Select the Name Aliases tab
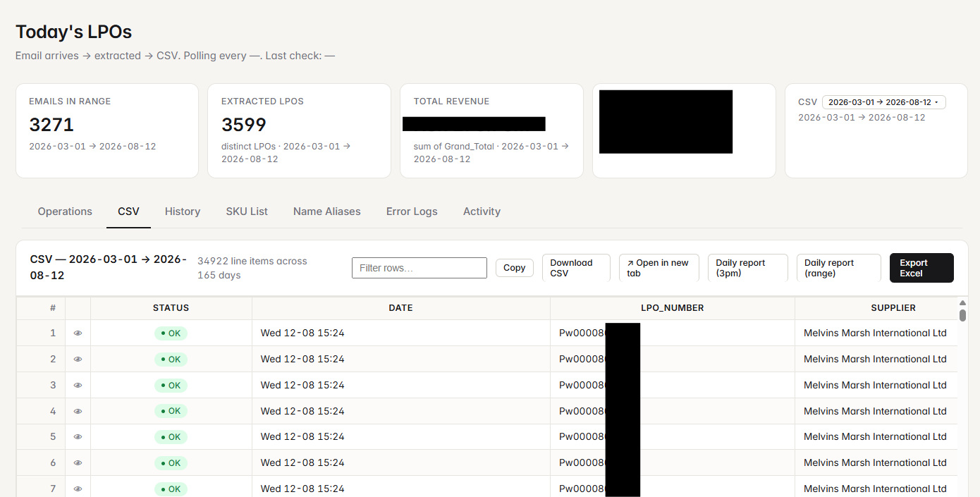 (327, 211)
